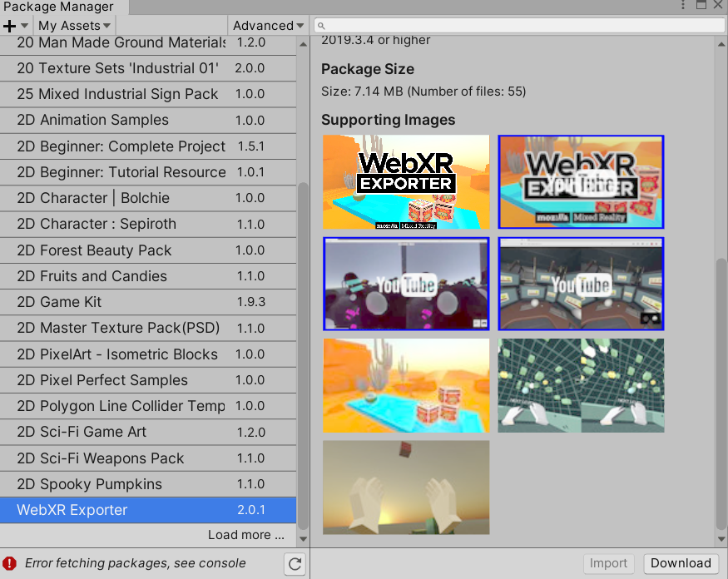Select 25 Mixed Industrial Sign Pack
Image resolution: width=728 pixels, height=579 pixels.
point(148,94)
